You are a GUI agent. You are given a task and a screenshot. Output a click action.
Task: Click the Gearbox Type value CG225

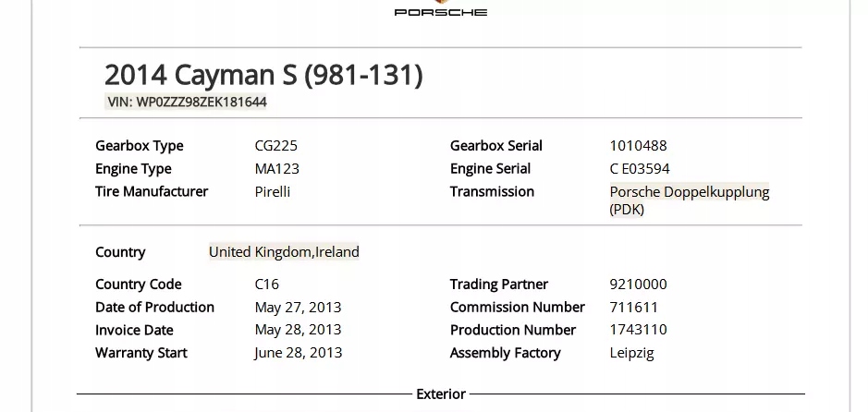pos(275,146)
